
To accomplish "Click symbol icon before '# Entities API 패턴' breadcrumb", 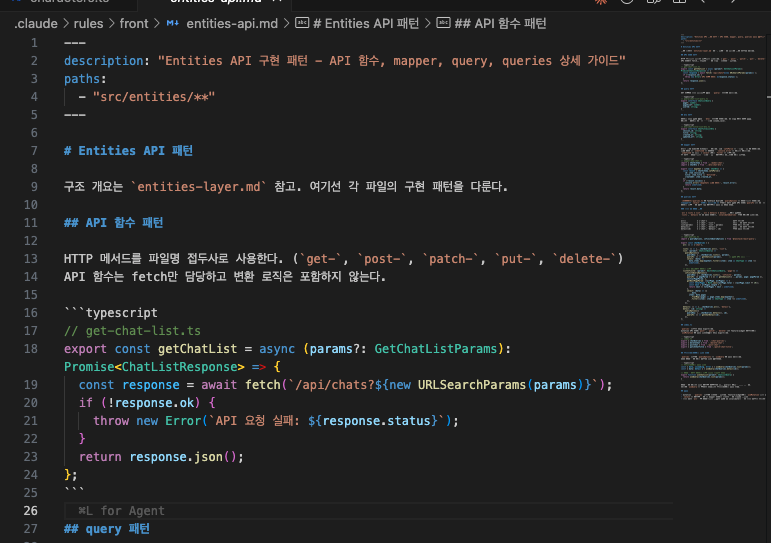I will (302, 23).
